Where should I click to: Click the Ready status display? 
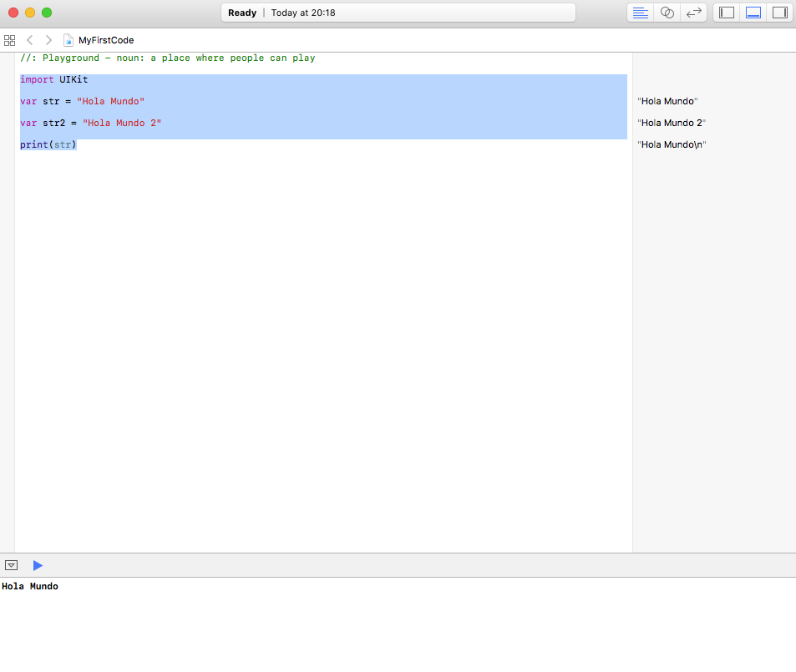tap(398, 13)
